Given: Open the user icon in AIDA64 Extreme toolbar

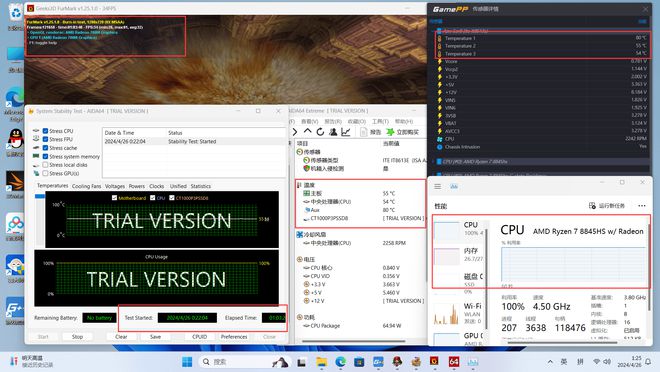Looking at the screenshot, I should pyautogui.click(x=333, y=132).
